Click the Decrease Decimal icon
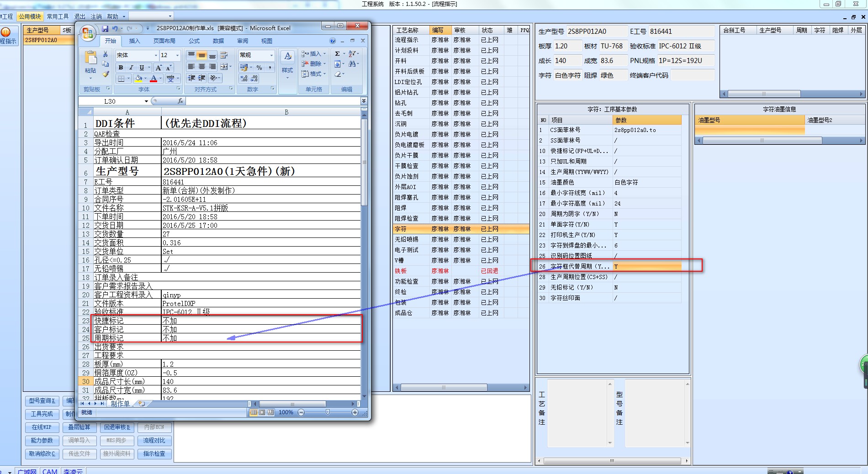The width and height of the screenshot is (868, 474). click(x=254, y=79)
